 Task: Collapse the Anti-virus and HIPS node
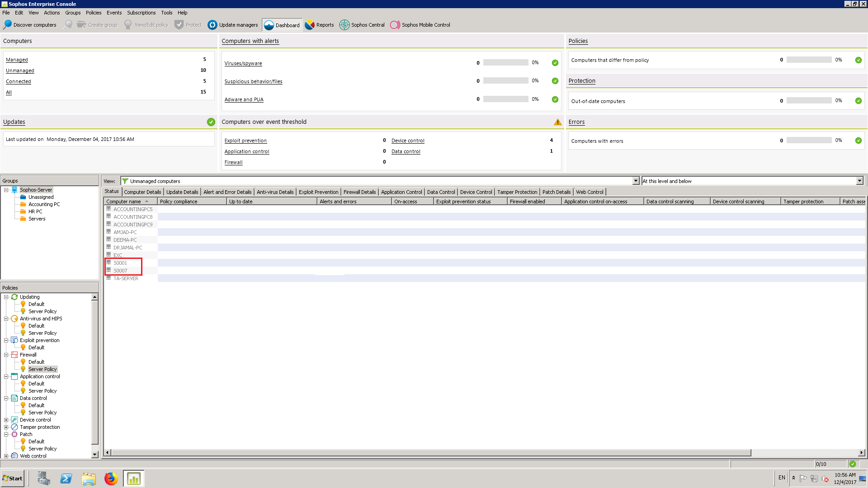click(6, 319)
